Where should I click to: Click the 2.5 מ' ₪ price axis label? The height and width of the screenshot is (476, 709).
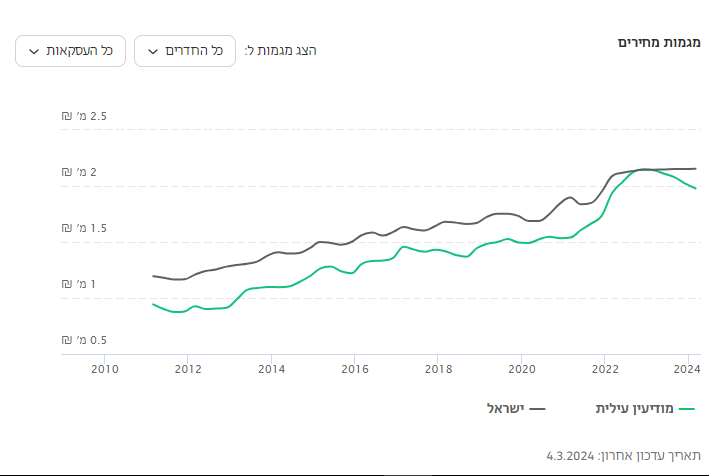tap(84, 117)
